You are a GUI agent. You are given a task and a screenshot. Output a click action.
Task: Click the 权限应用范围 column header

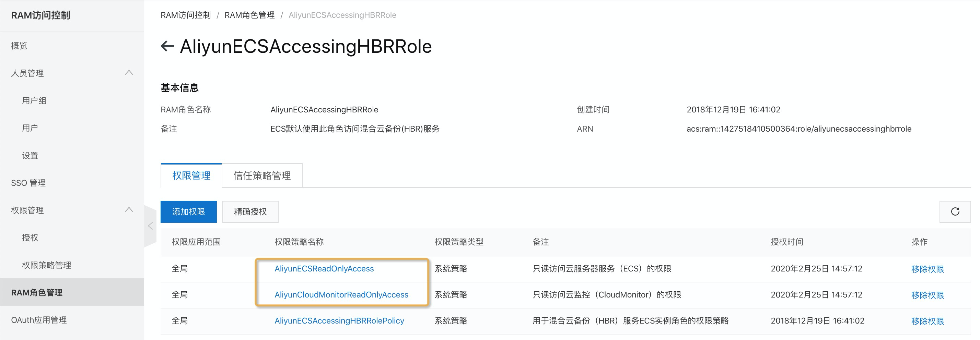pos(196,242)
